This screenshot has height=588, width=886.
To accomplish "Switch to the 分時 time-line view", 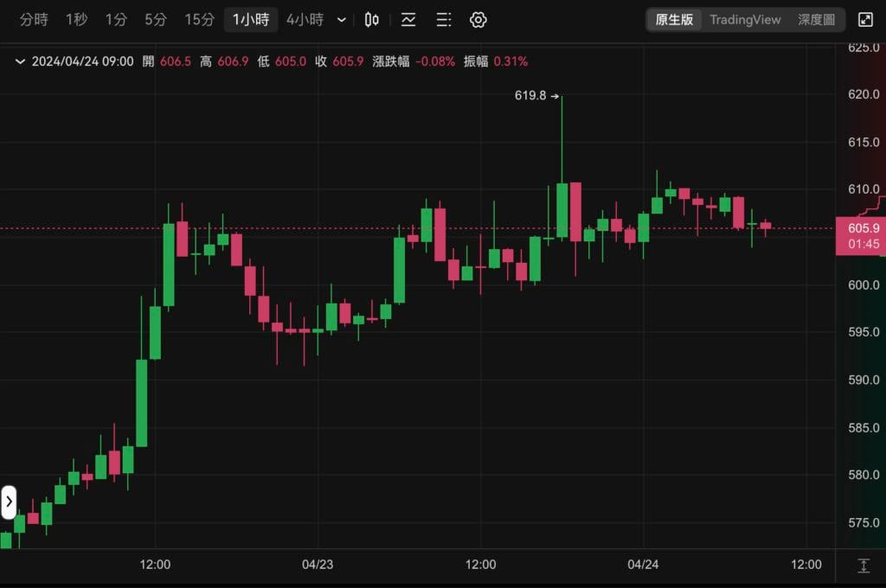I will [x=34, y=20].
